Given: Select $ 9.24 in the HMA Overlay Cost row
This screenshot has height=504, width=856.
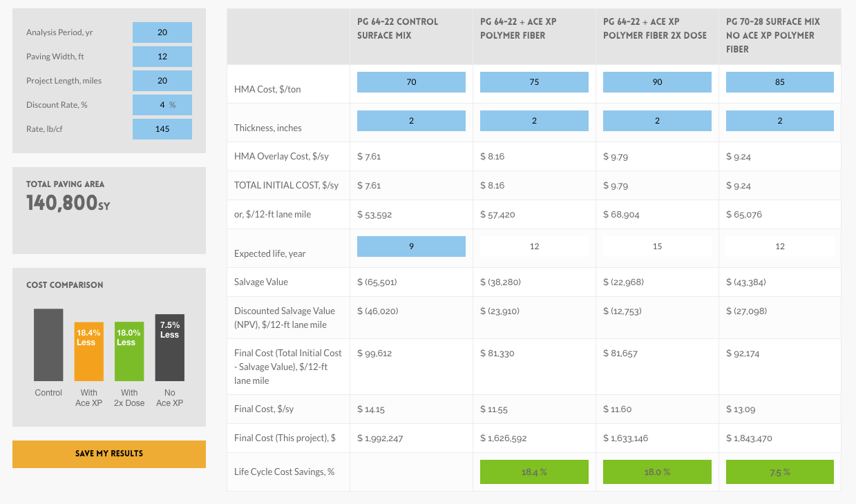Looking at the screenshot, I should click(x=739, y=157).
